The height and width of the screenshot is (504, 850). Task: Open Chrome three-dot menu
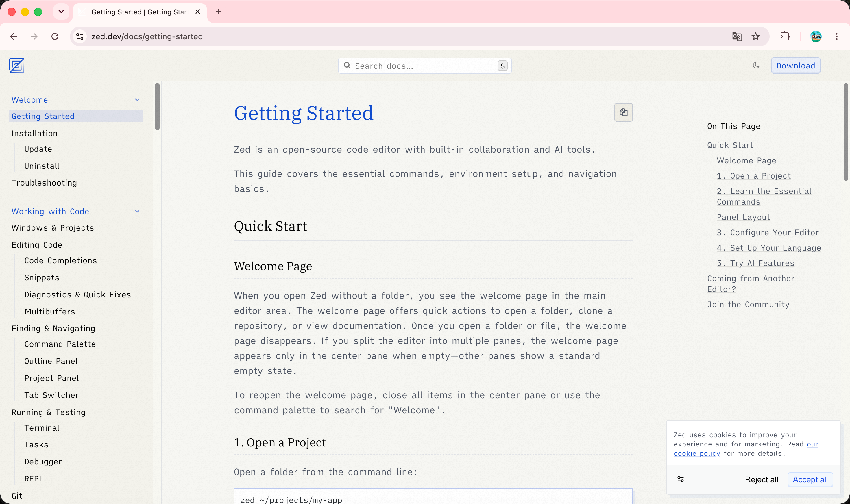(x=836, y=36)
